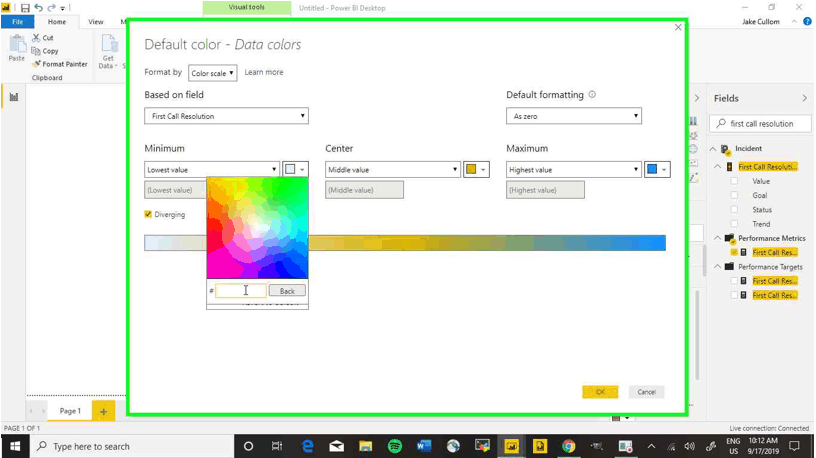Screen dimensions: 816x458
Task: Click the Performance Metrics folder icon
Action: click(x=730, y=238)
